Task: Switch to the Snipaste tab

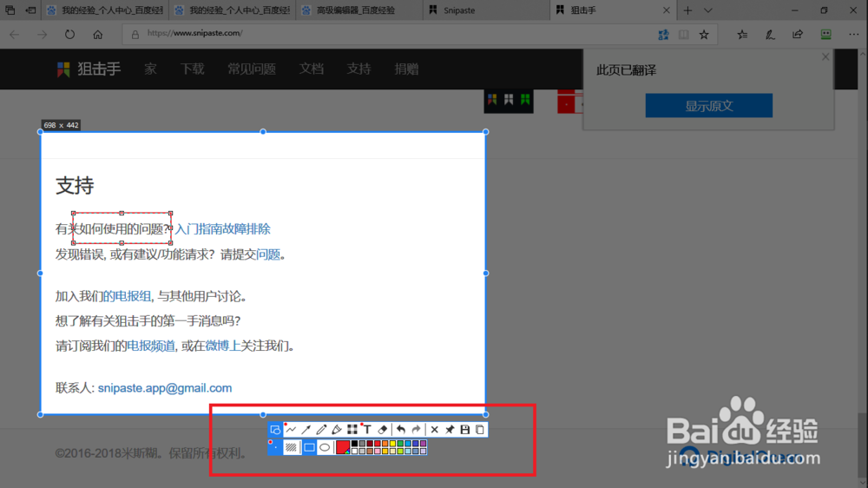Action: tap(486, 10)
